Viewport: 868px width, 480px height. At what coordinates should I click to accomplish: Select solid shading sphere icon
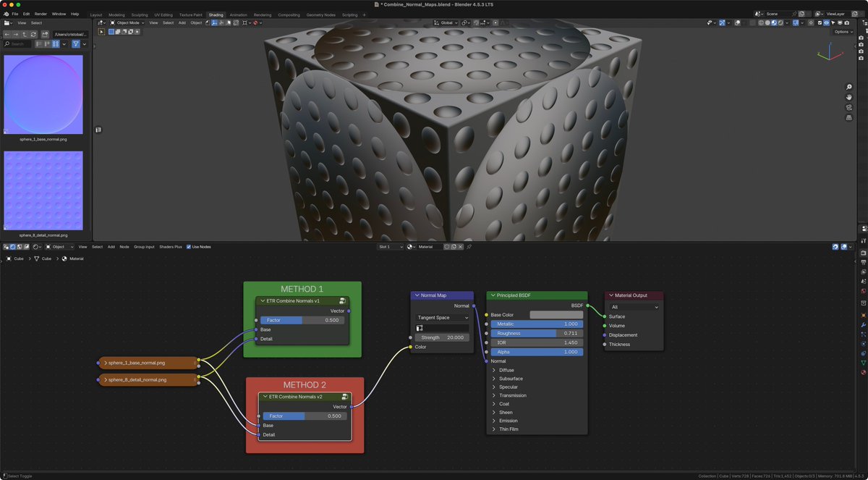(767, 22)
